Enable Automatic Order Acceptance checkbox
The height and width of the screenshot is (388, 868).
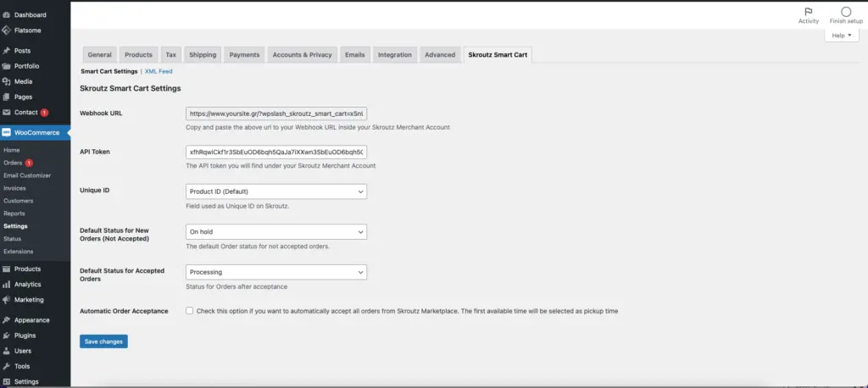[x=189, y=311]
